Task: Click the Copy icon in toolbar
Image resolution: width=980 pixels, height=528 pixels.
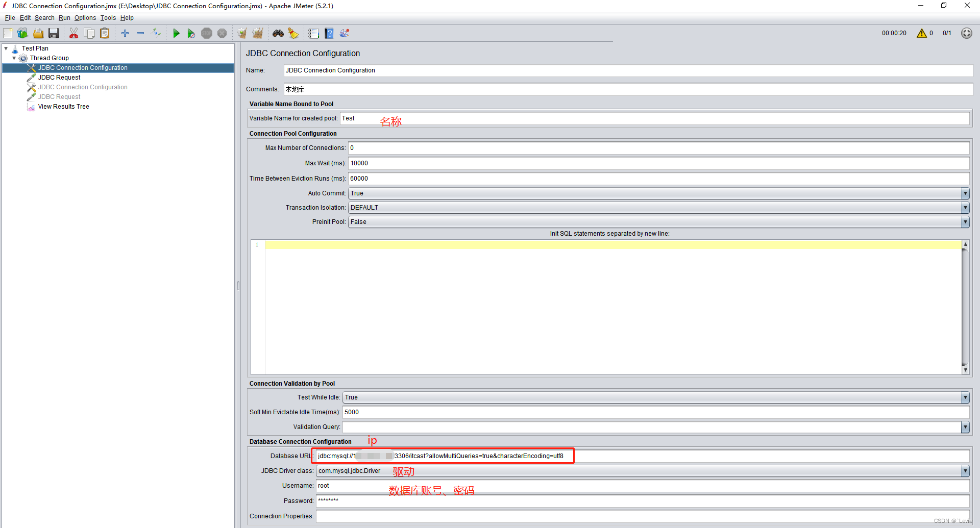Action: click(89, 33)
